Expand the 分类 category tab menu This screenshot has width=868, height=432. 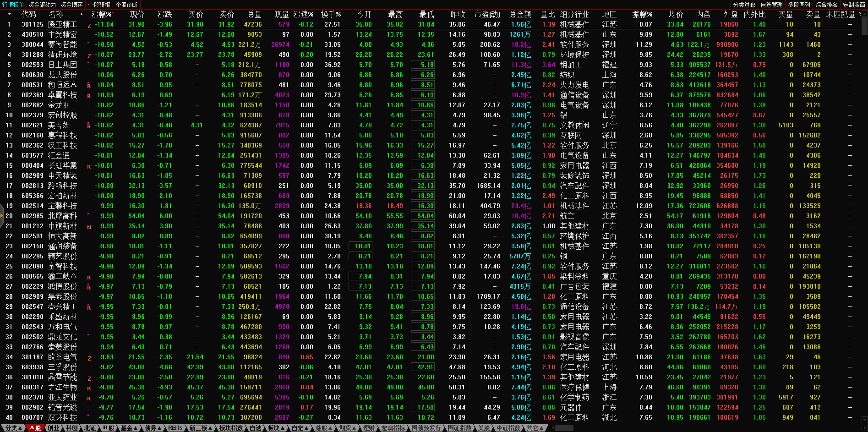[13, 428]
